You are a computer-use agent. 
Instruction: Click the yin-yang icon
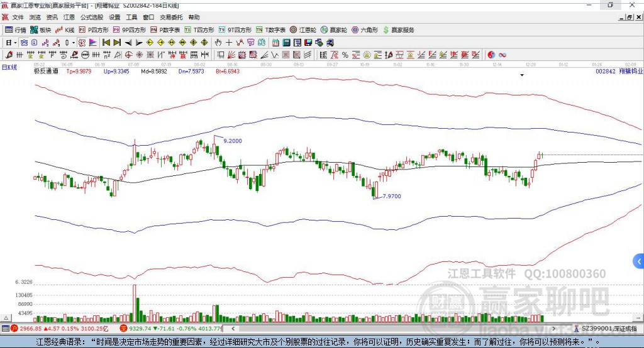(x=491, y=55)
